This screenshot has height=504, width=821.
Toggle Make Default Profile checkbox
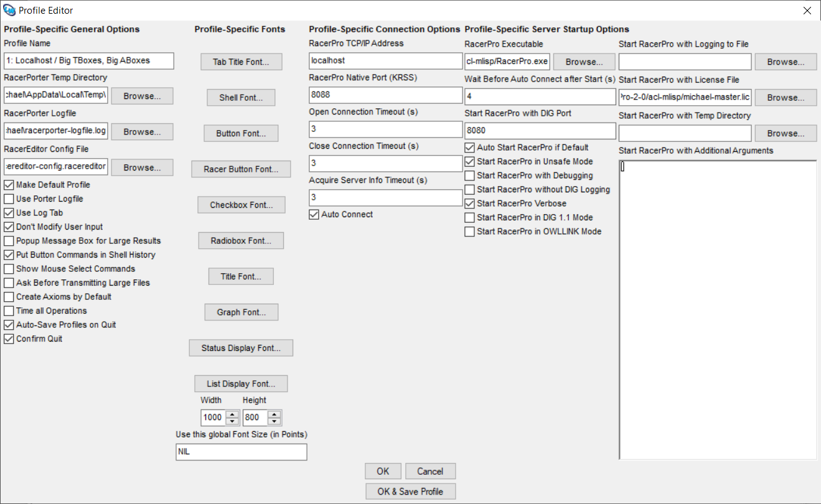(x=9, y=185)
